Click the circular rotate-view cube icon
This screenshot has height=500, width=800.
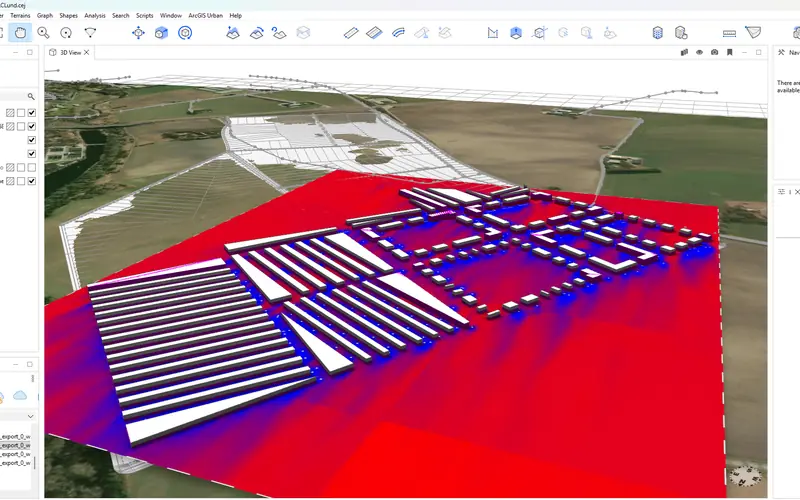click(x=185, y=33)
